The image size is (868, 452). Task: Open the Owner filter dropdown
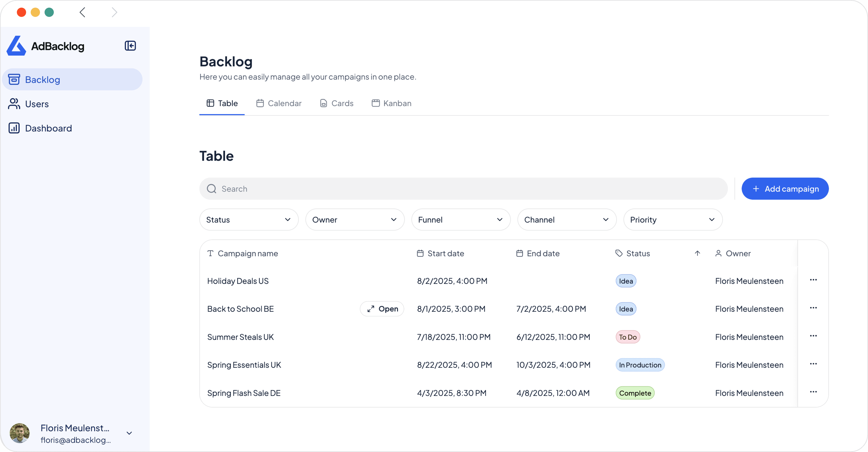click(x=354, y=220)
